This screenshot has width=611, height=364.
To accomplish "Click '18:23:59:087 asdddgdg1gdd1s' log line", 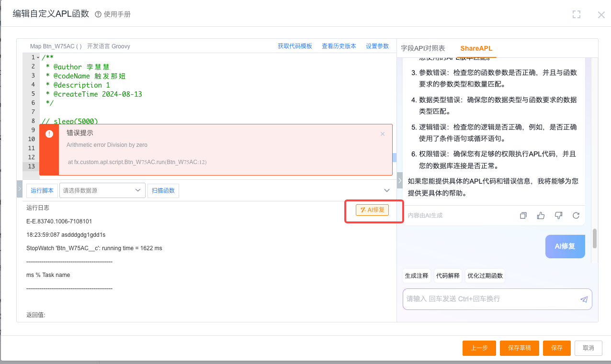I will point(66,235).
